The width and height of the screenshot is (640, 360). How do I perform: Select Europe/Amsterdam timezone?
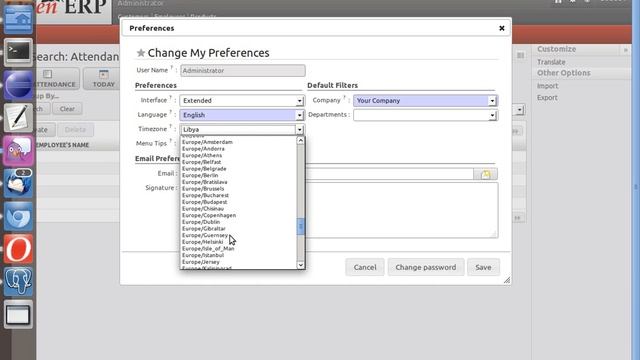click(x=207, y=142)
